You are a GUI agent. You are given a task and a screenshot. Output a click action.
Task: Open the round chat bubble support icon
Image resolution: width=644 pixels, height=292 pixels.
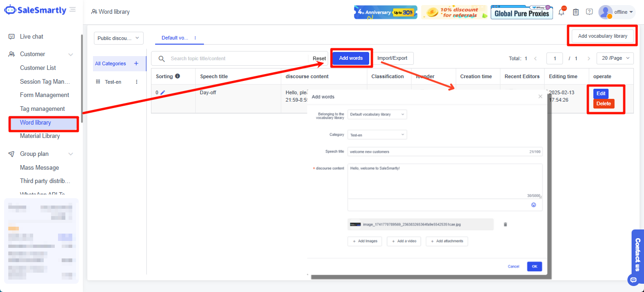tap(634, 280)
